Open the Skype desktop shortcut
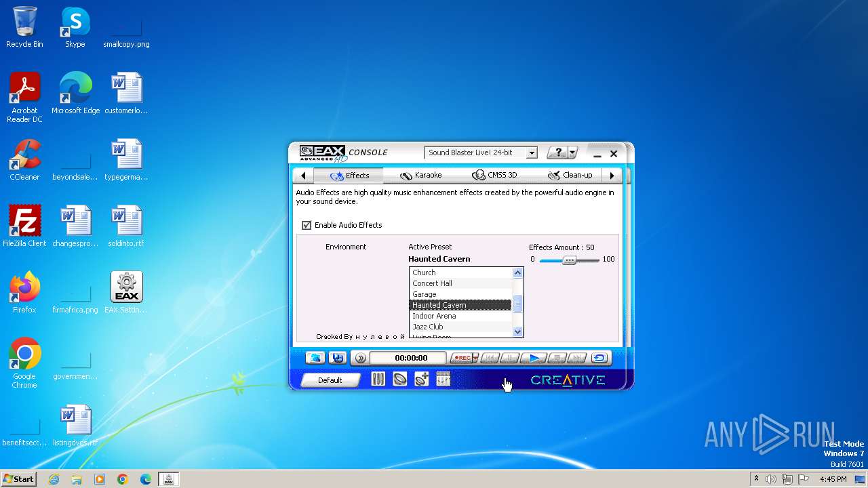 [x=75, y=28]
